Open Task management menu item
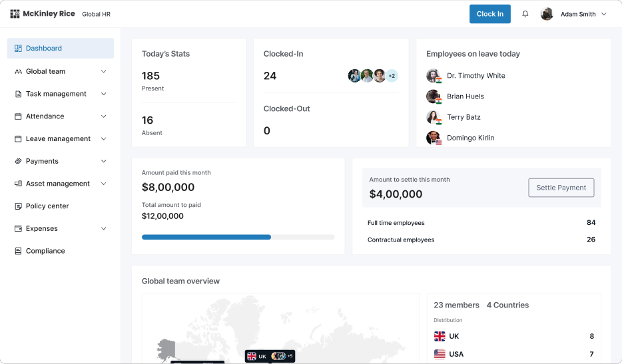 coord(61,94)
